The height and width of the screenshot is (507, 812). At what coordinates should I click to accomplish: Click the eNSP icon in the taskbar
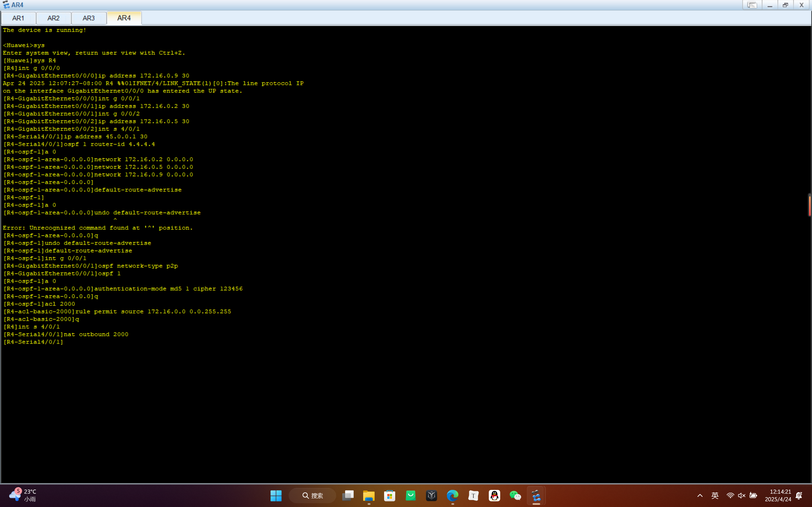coord(536,496)
